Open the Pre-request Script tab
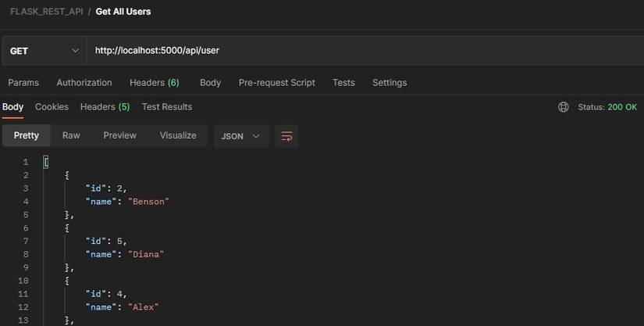 [x=277, y=83]
